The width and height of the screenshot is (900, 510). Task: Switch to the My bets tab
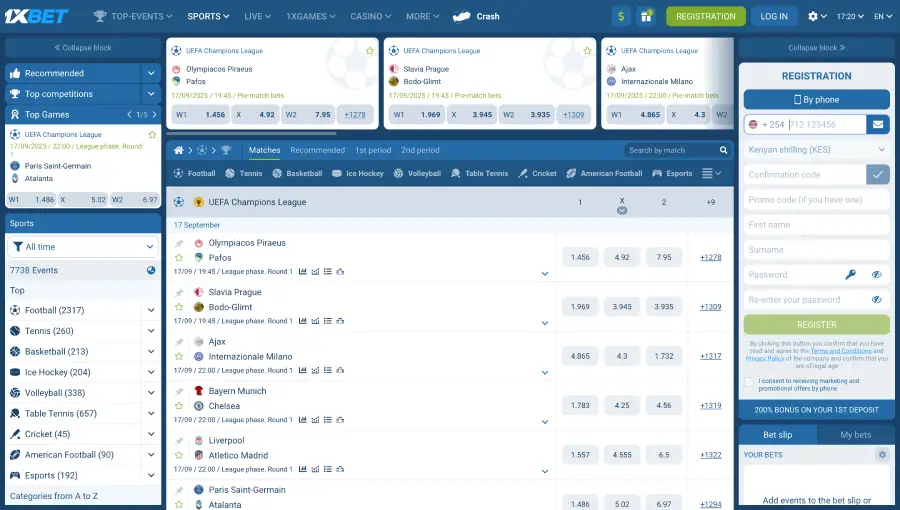click(x=855, y=435)
